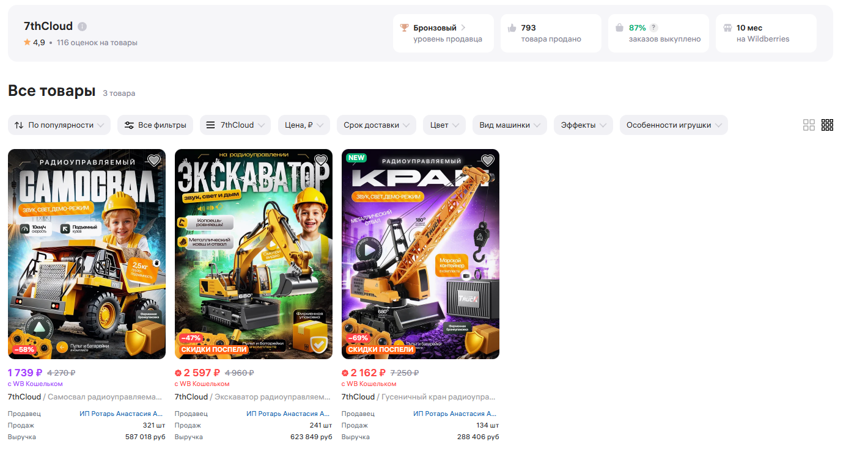Open seller ИП Ротарь link under Экскаватор
The width and height of the screenshot is (868, 452).
288,414
